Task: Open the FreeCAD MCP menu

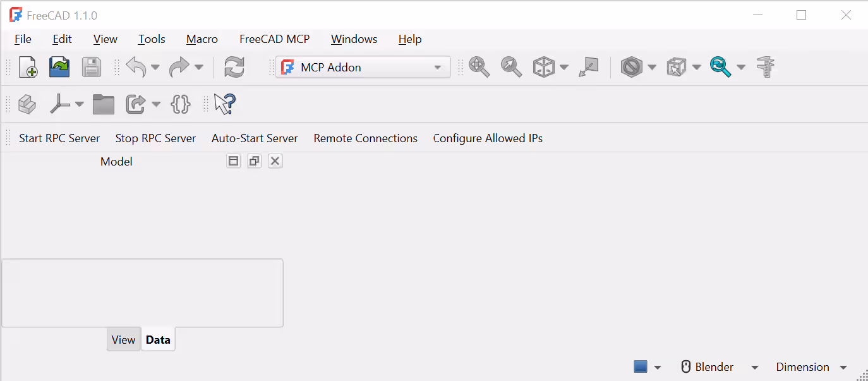Action: tap(275, 39)
